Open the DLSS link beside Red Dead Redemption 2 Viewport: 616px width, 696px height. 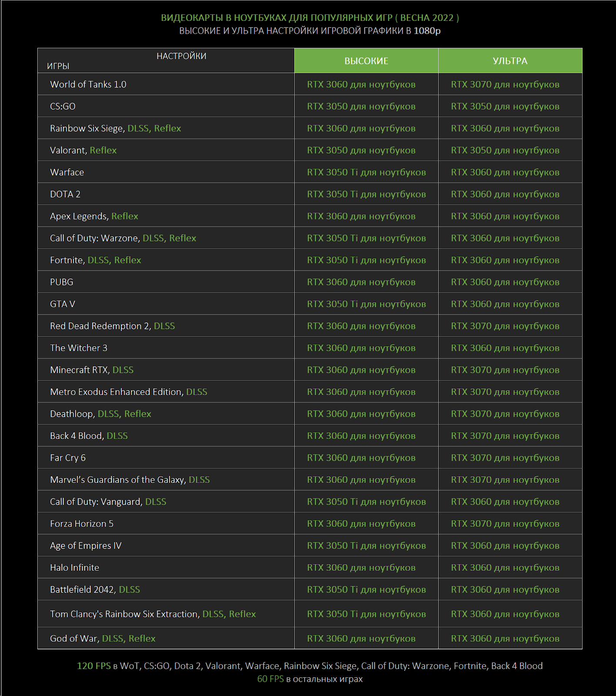[164, 326]
